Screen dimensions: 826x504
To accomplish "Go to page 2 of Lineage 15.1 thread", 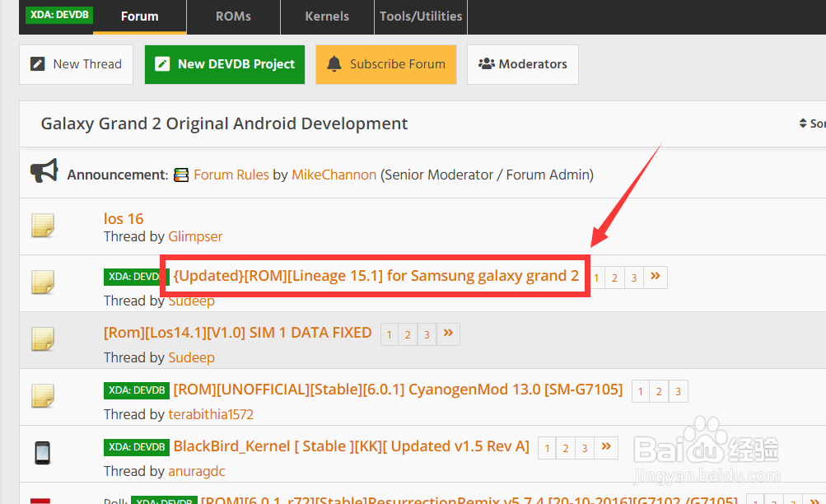I will click(x=614, y=278).
